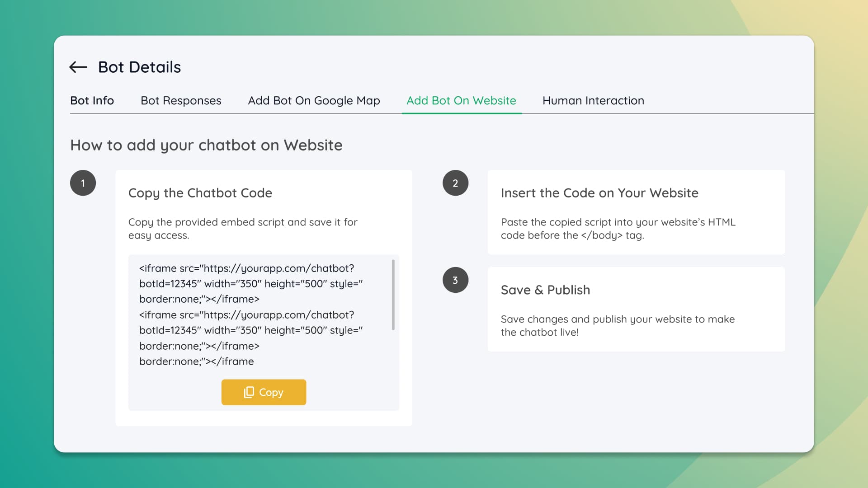Click step number badge 2
This screenshot has height=488, width=868.
click(455, 183)
